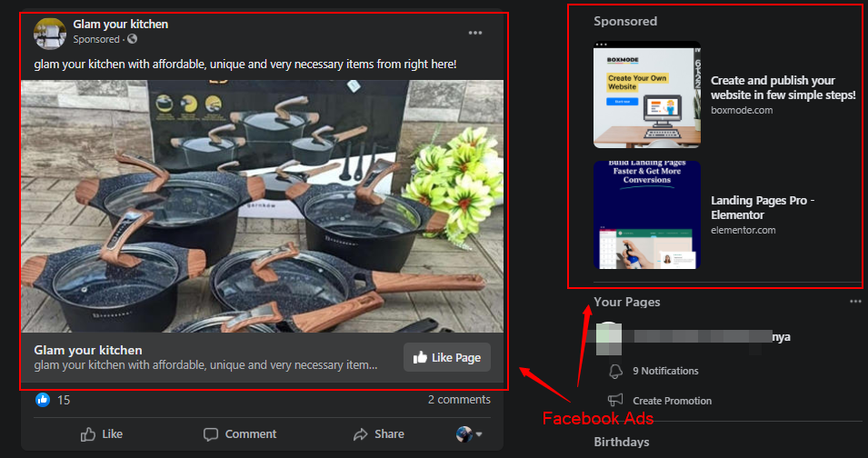Click Glam your kitchen page name in header
868x458 pixels.
point(121,25)
